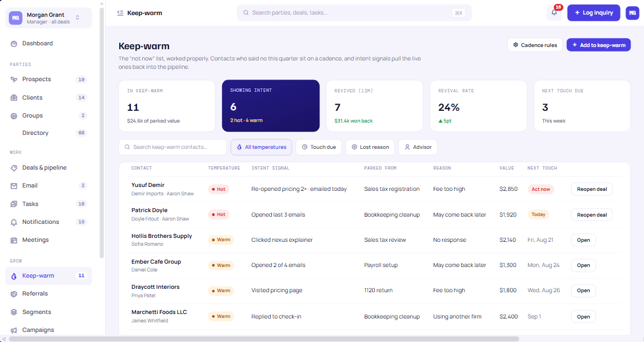
Task: Click the Warm badge for Ember Cafe Group
Action: 221,265
